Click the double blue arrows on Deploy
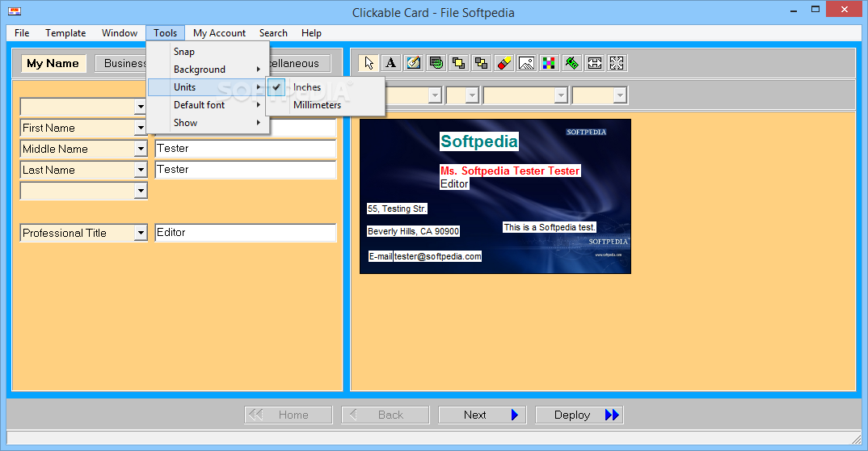 tap(612, 415)
